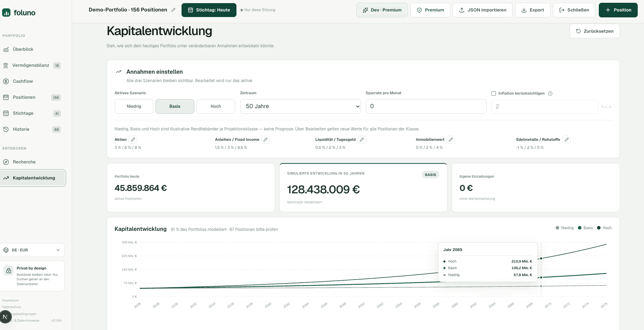Open Impressum link
Viewport: 644px width, 330px height.
point(10,300)
